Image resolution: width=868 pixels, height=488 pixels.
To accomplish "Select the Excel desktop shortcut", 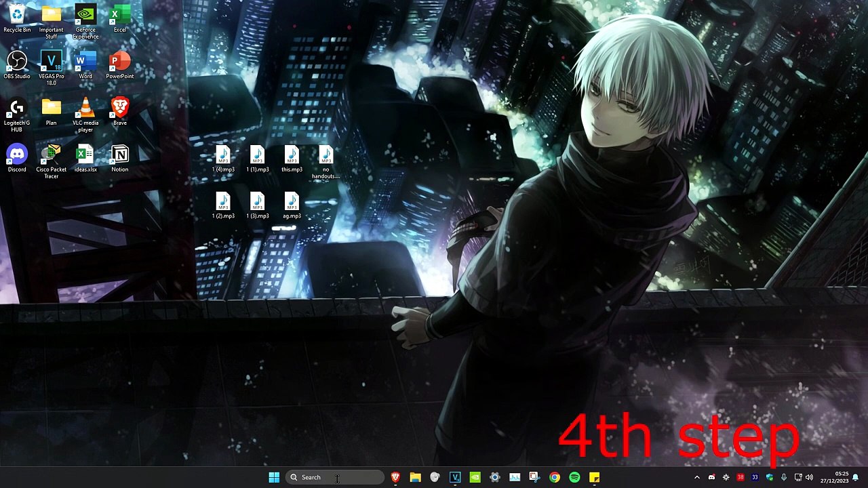I will pos(120,18).
